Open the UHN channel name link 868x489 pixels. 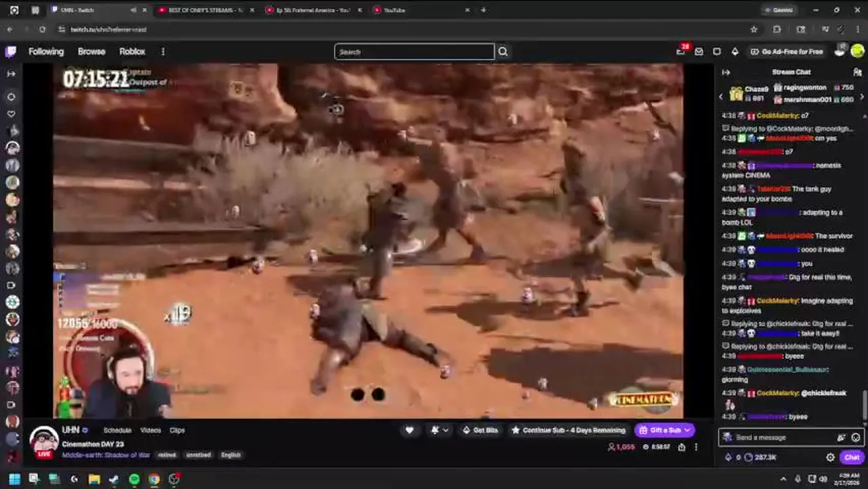(71, 430)
